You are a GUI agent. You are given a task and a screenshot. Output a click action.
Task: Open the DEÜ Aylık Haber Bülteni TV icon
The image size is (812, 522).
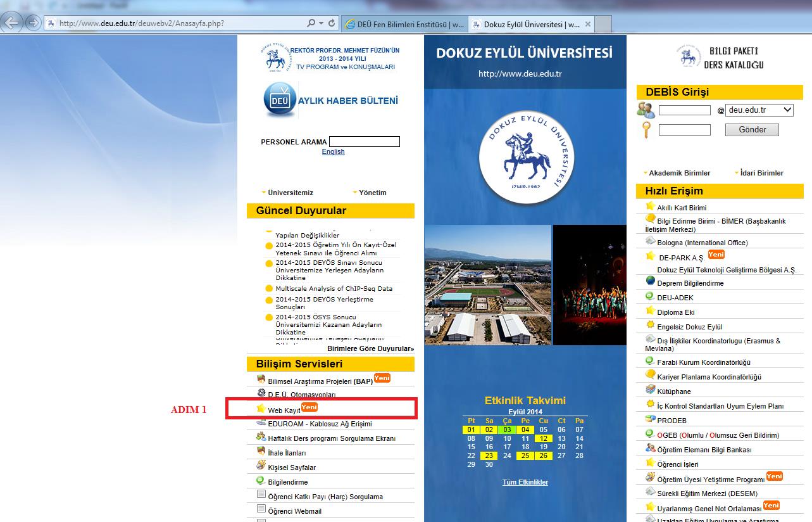tap(280, 101)
